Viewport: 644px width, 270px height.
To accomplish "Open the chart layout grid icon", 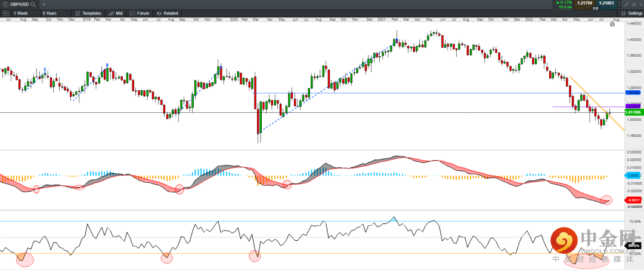I will (5, 13).
